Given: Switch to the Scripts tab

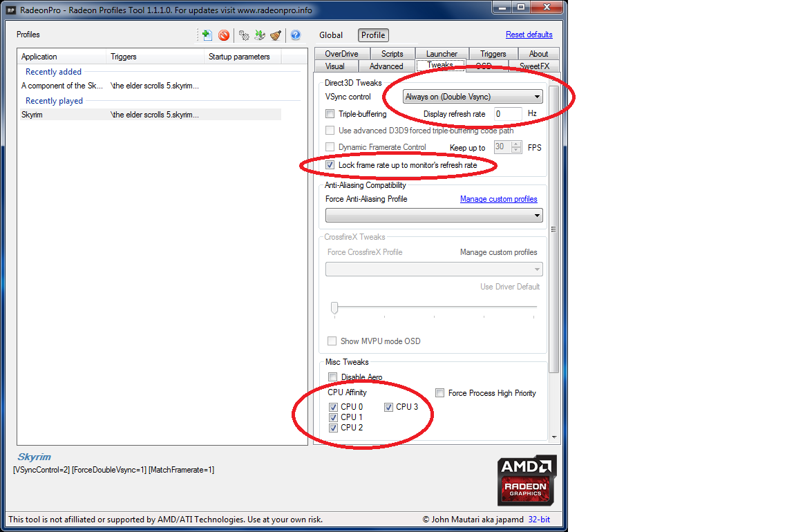Looking at the screenshot, I should (x=392, y=54).
